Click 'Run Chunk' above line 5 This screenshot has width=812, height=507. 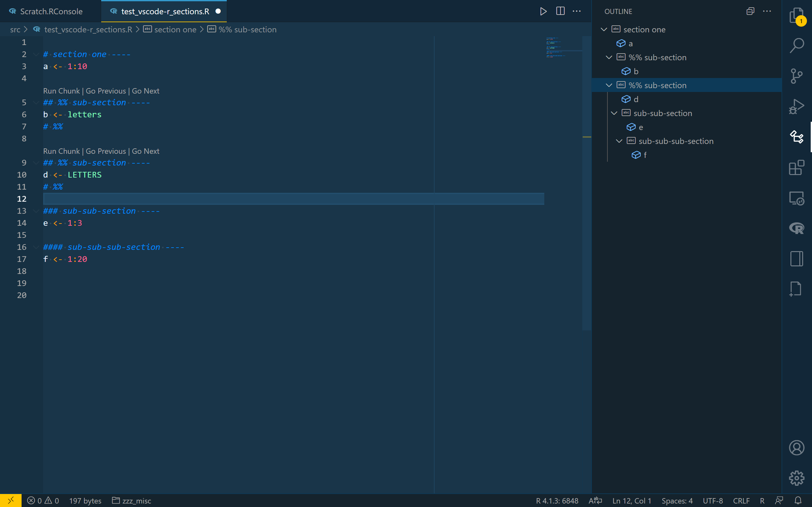coord(62,91)
